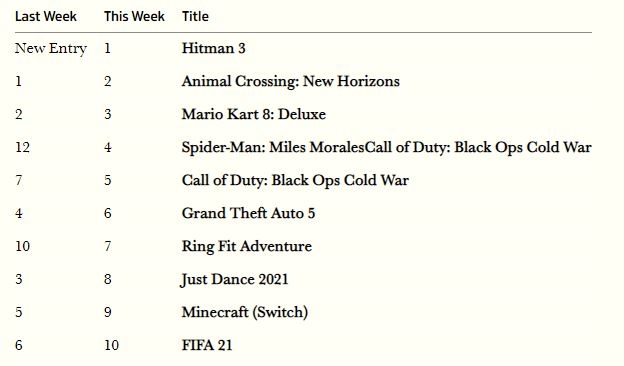The height and width of the screenshot is (366, 624).
Task: Click the This Week column header
Action: tap(134, 16)
